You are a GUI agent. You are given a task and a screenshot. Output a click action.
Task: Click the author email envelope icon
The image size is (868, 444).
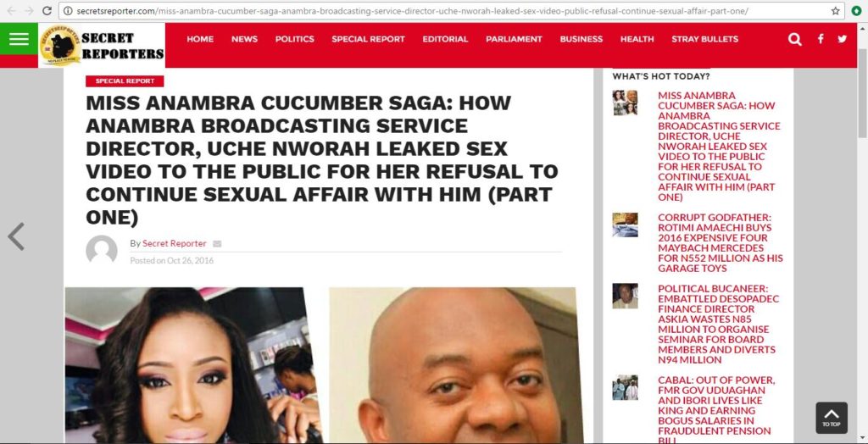tap(217, 243)
